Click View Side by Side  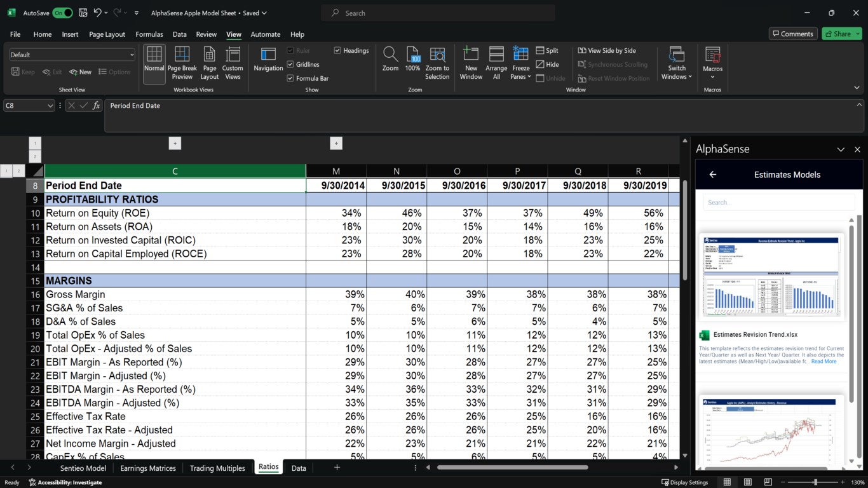607,50
